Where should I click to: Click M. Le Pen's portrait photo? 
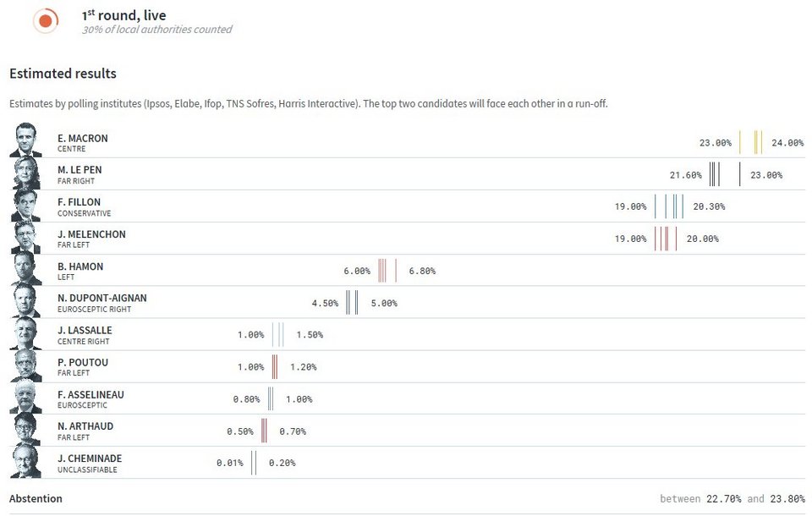tap(26, 173)
